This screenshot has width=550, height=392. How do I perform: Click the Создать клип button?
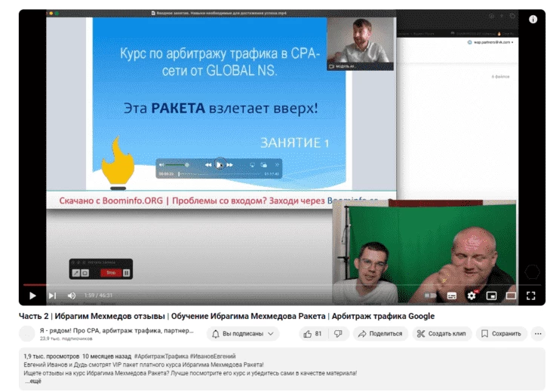[x=442, y=334]
